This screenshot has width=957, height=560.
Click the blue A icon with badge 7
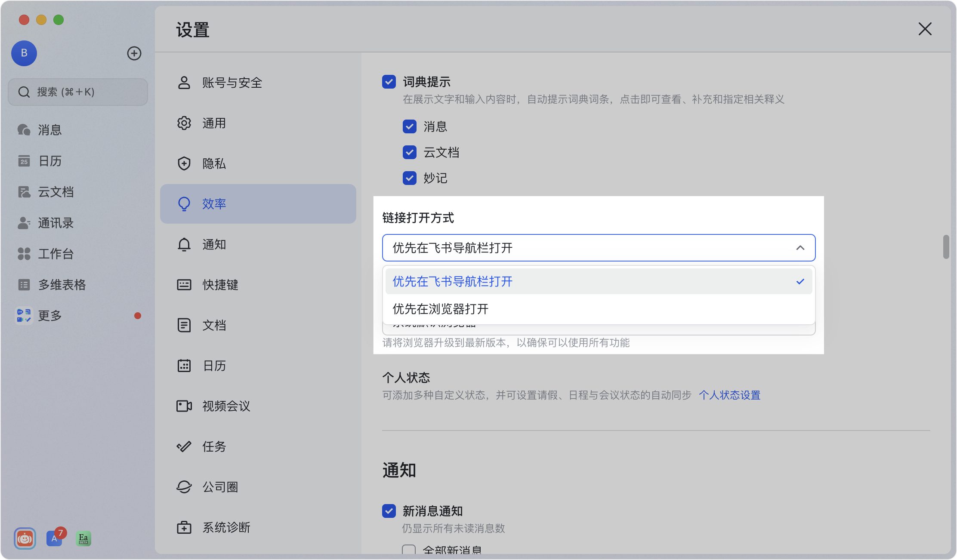coord(55,538)
